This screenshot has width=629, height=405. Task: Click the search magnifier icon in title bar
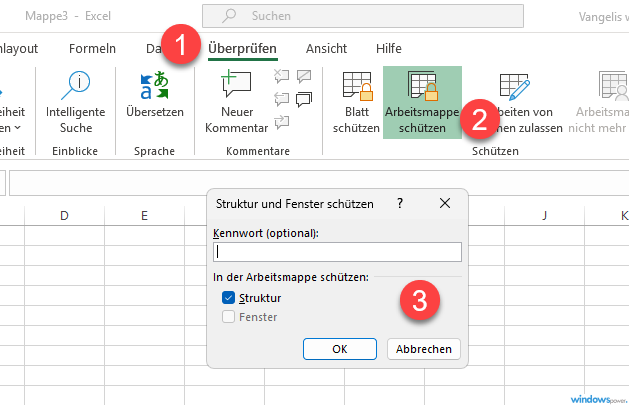tap(230, 17)
